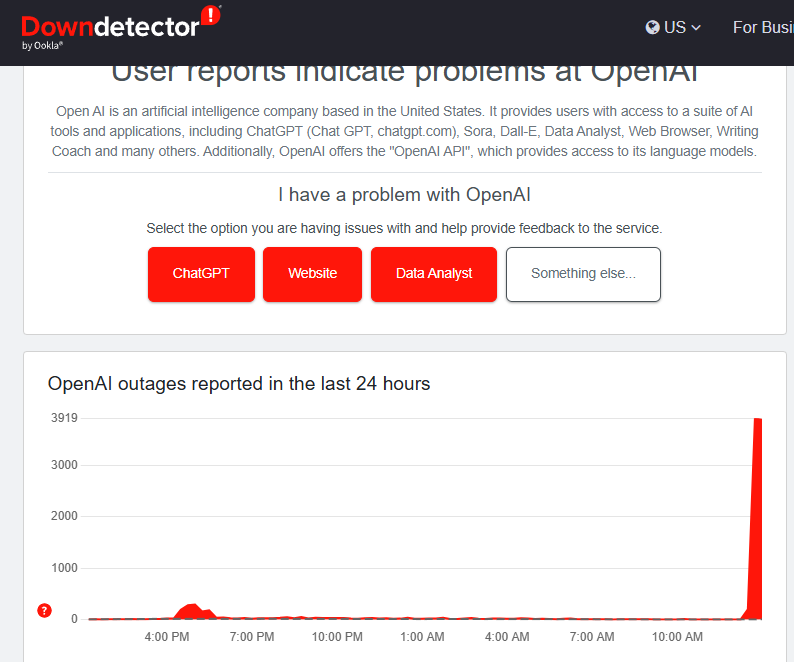The image size is (794, 662).
Task: Click the 2000 y-axis label
Action: click(64, 516)
